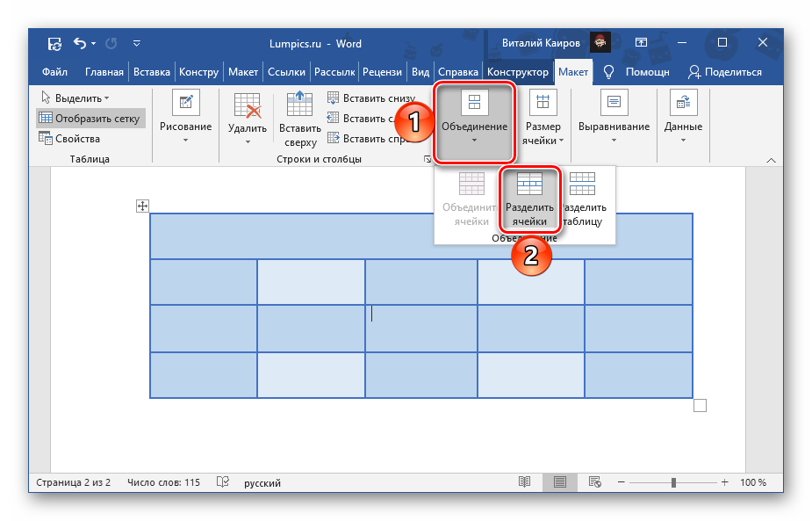Switch to Read Mode view in status bar
The height and width of the screenshot is (521, 812).
click(x=524, y=482)
